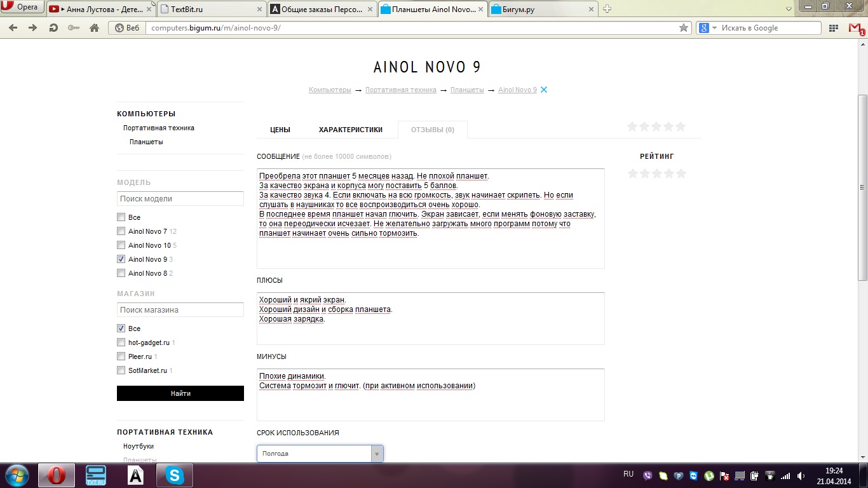Screen dimensions: 868x488
Task: Open the sidebar 'Планшеты' link under Компьютеры
Action: click(146, 142)
